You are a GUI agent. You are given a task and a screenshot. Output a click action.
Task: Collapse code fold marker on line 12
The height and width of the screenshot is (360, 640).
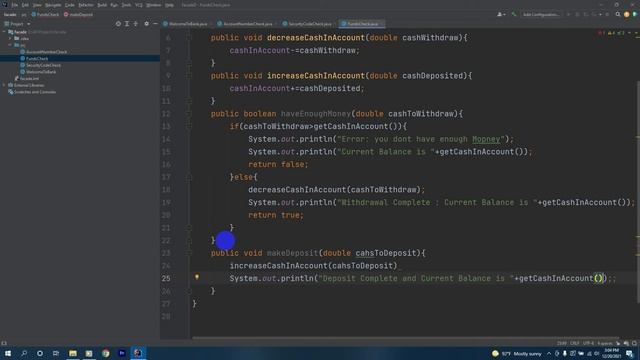[x=189, y=114]
